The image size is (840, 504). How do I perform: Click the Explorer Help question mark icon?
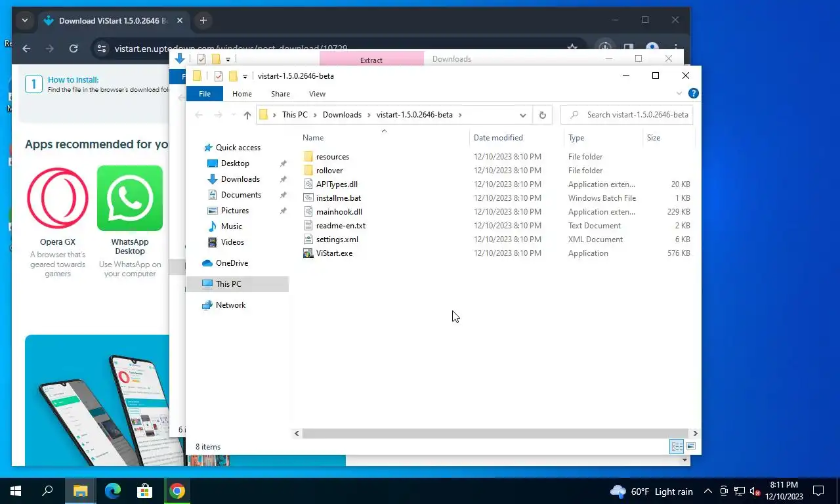point(693,94)
